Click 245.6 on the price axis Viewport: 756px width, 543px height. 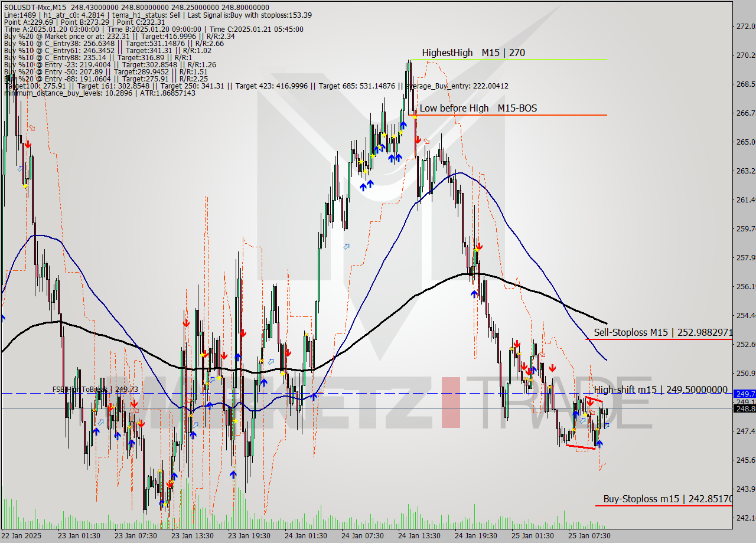pyautogui.click(x=745, y=460)
